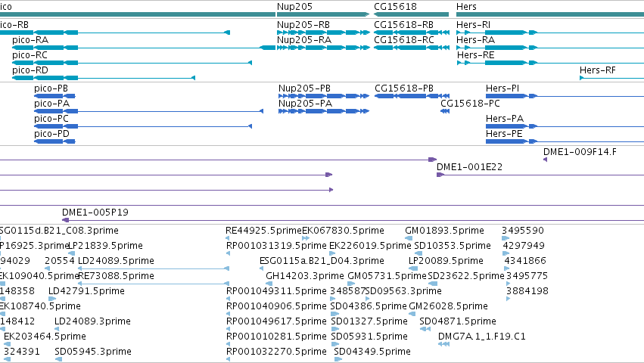Select transcript pico-RA label

[30, 40]
